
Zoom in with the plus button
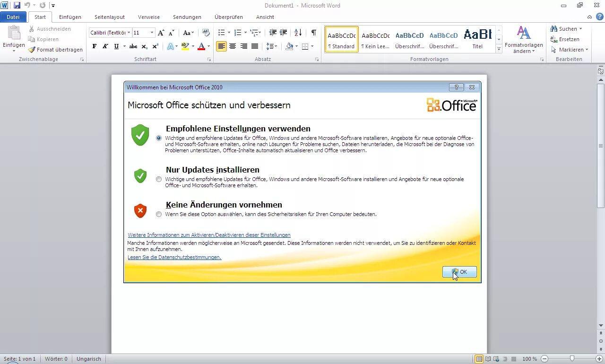tap(599, 359)
